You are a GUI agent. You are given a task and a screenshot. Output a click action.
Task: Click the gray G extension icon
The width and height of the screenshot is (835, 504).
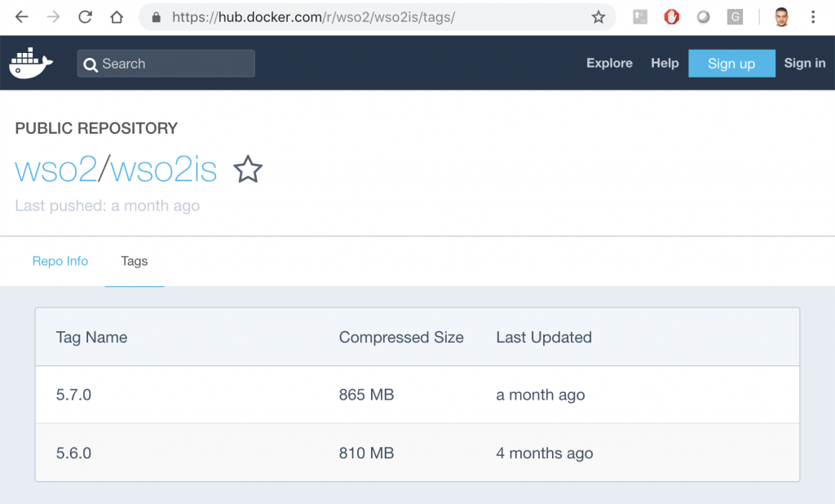[x=735, y=17]
